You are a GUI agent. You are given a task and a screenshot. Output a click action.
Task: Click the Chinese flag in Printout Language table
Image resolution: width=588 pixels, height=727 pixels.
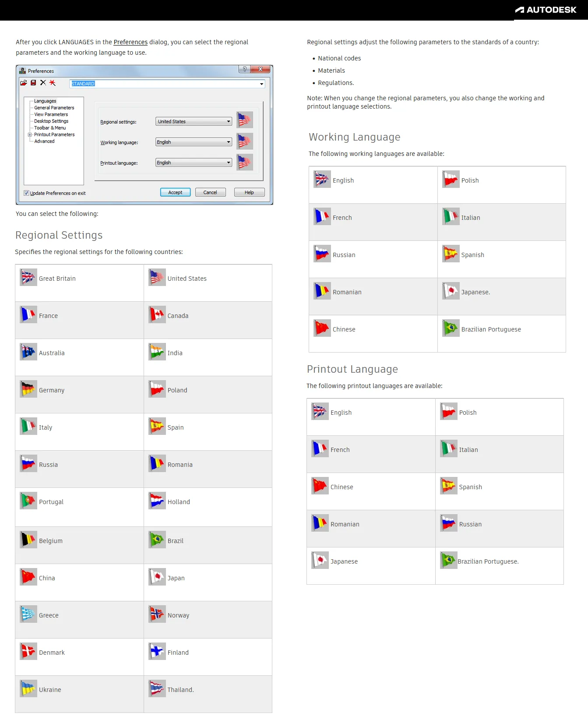coord(320,486)
